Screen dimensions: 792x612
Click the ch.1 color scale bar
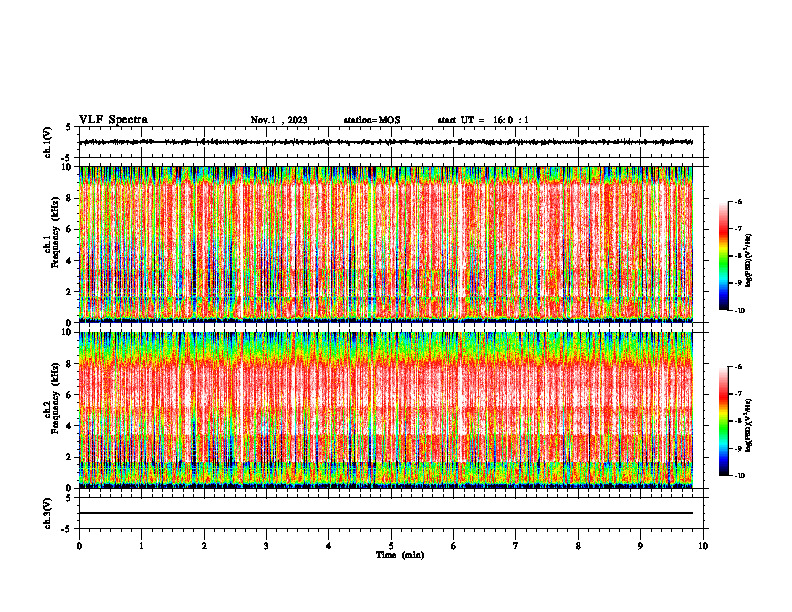pyautogui.click(x=723, y=256)
